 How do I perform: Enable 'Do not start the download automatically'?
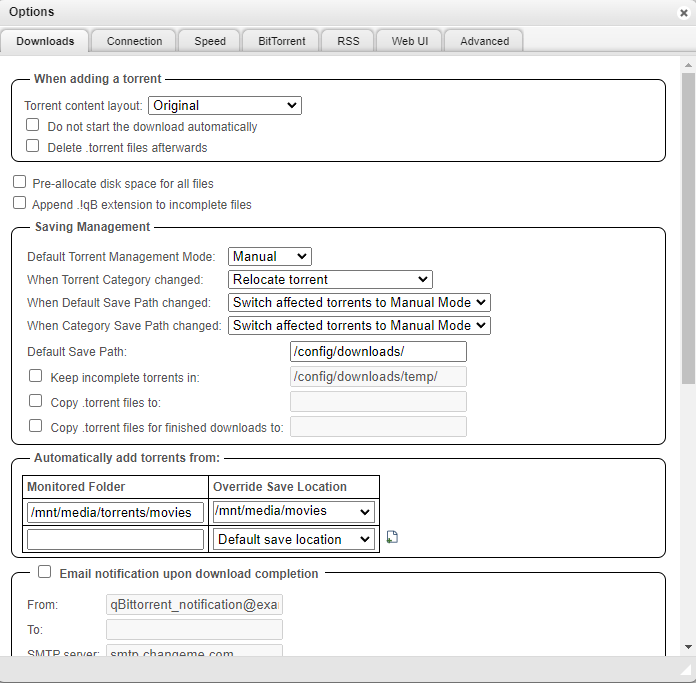[x=33, y=126]
